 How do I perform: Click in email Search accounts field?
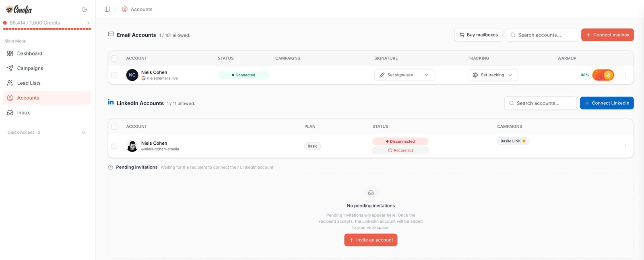click(542, 35)
